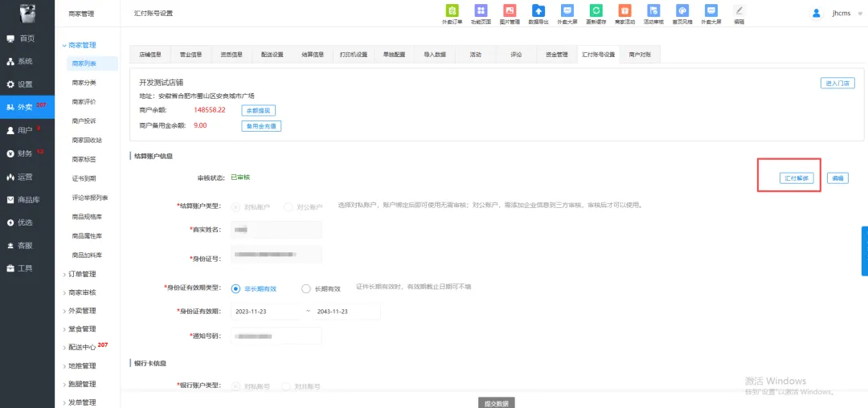Click the 余额提现 button
The width and height of the screenshot is (868, 408).
click(x=259, y=110)
